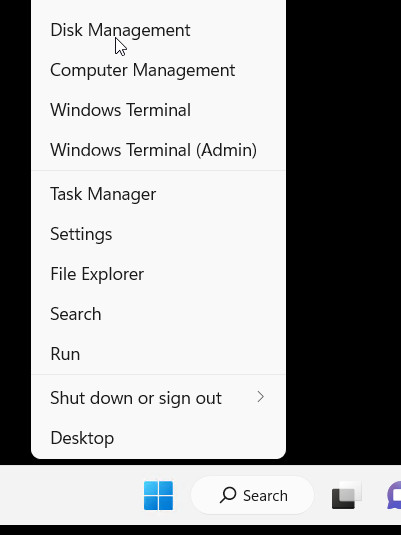Dismiss menu via black desktop right of menu
This screenshot has width=401, height=535.
click(343, 232)
